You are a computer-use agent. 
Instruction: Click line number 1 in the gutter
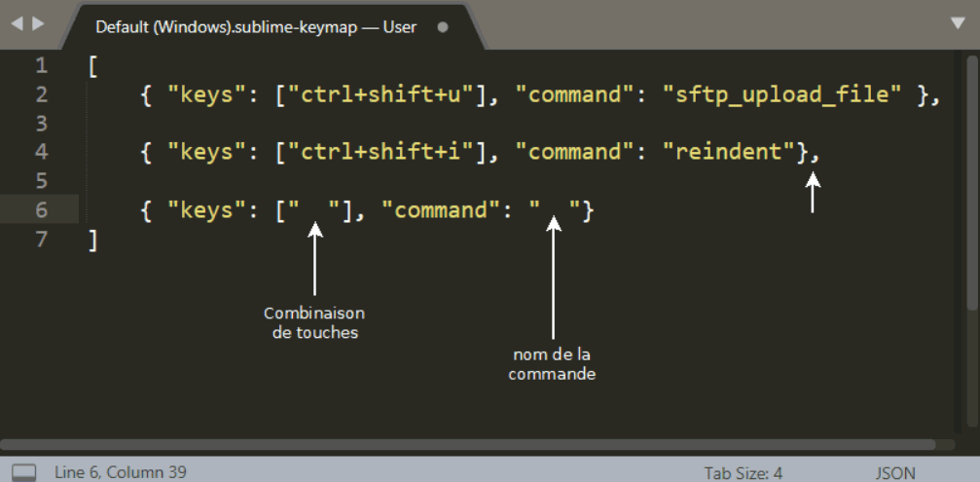click(x=41, y=65)
